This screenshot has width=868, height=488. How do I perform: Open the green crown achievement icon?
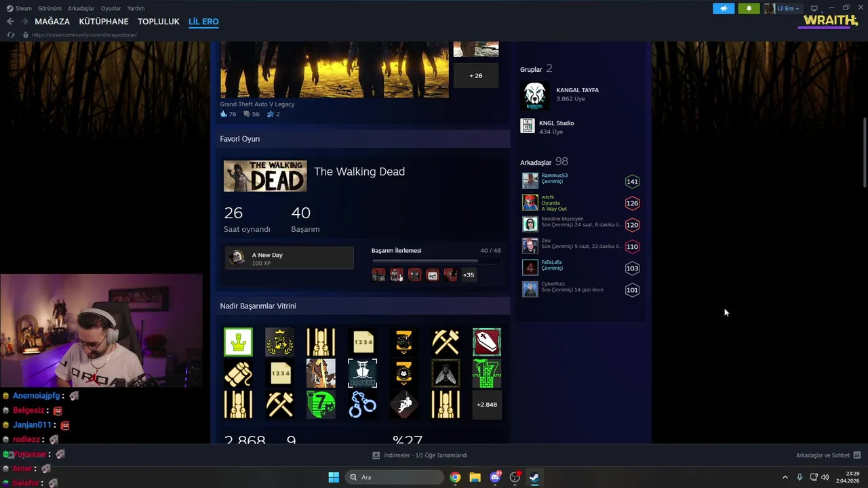click(238, 342)
